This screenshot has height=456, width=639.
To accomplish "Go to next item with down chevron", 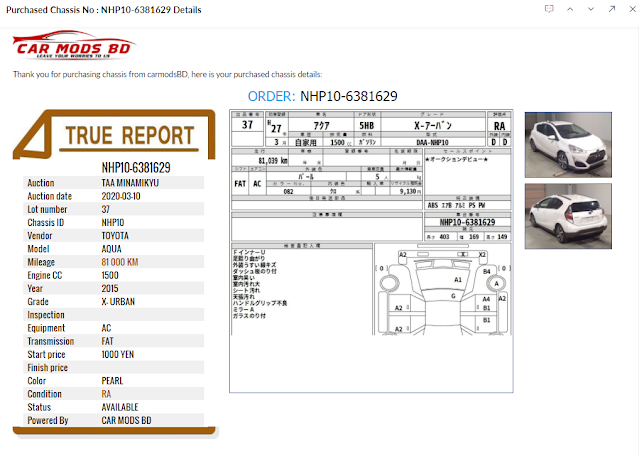I will point(591,9).
